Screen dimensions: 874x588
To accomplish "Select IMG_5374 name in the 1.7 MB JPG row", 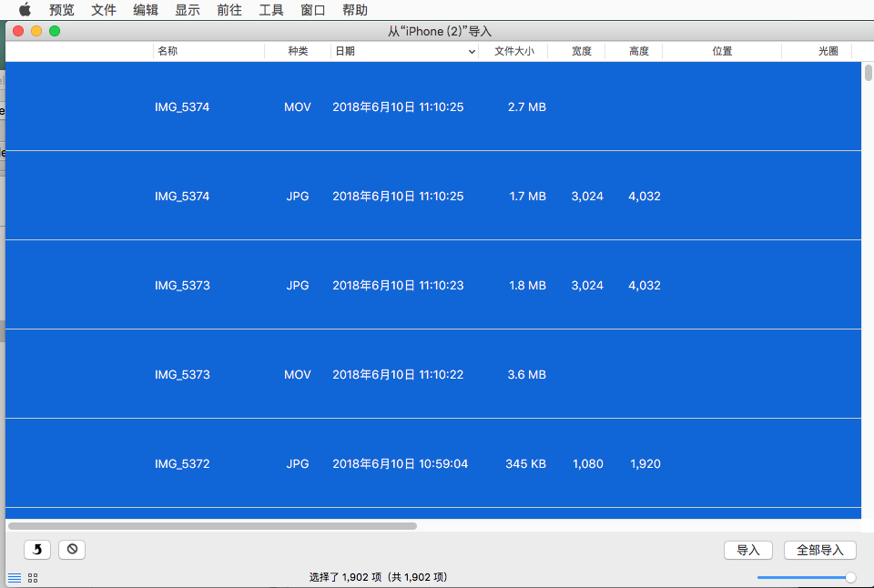I will (182, 197).
